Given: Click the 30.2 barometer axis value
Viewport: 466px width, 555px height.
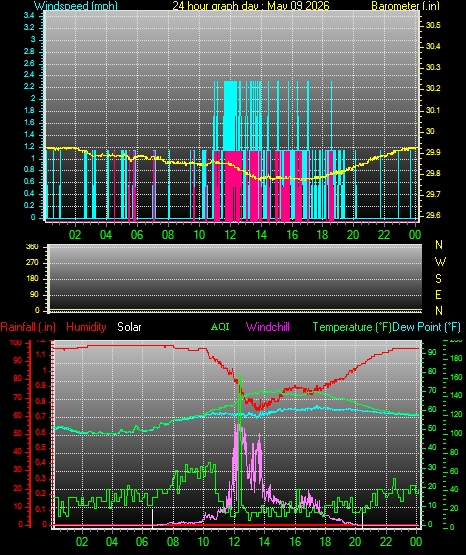Looking at the screenshot, I should click(x=433, y=88).
